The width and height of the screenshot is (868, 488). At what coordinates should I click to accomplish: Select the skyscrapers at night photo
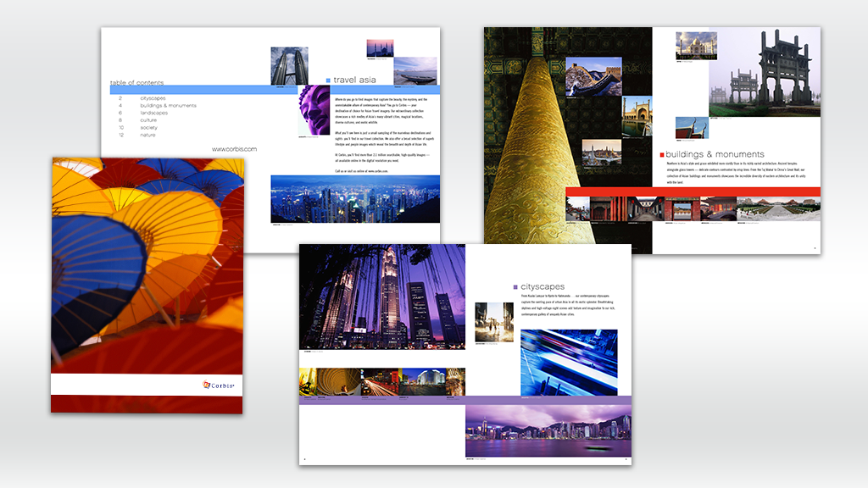click(382, 297)
